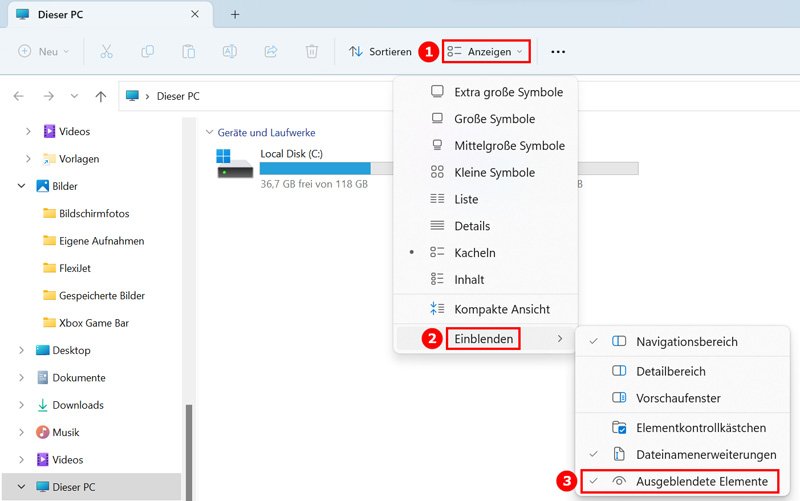Screen dimensions: 800x501
Task: Select Vorlagen in navigation pane
Action: point(71,159)
